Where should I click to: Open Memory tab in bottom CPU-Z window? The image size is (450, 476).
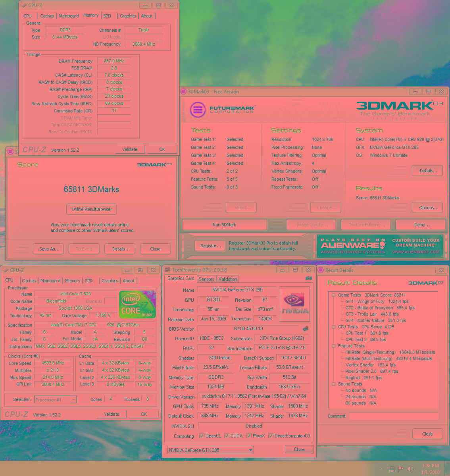click(x=73, y=281)
